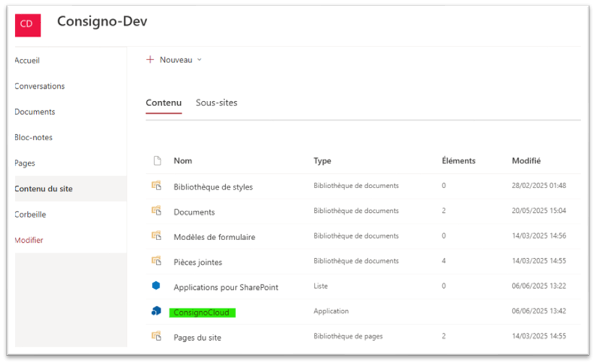Click the library icon for Bibliothèque de styles
This screenshot has width=596, height=364.
(x=156, y=186)
